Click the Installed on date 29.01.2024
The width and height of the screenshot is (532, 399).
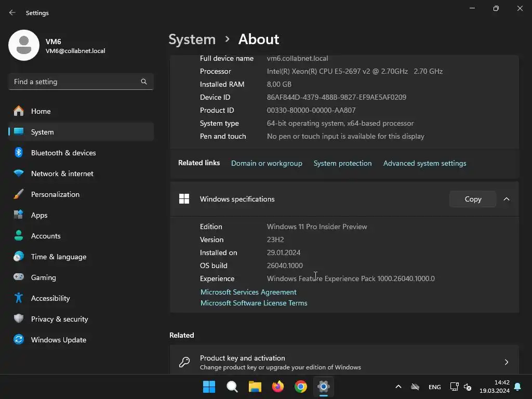283,253
